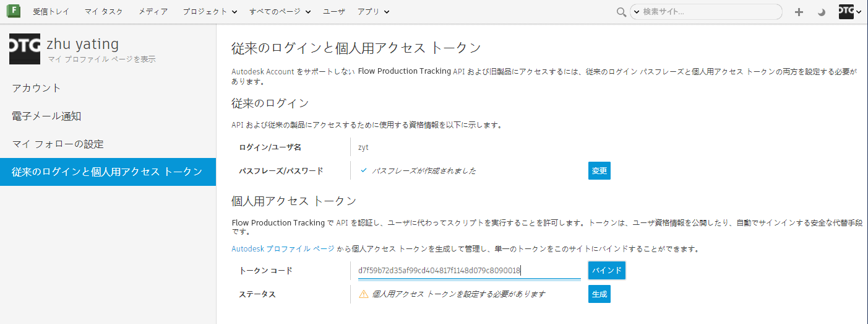Open マイ プロファイル ページを表示 link

point(101,59)
